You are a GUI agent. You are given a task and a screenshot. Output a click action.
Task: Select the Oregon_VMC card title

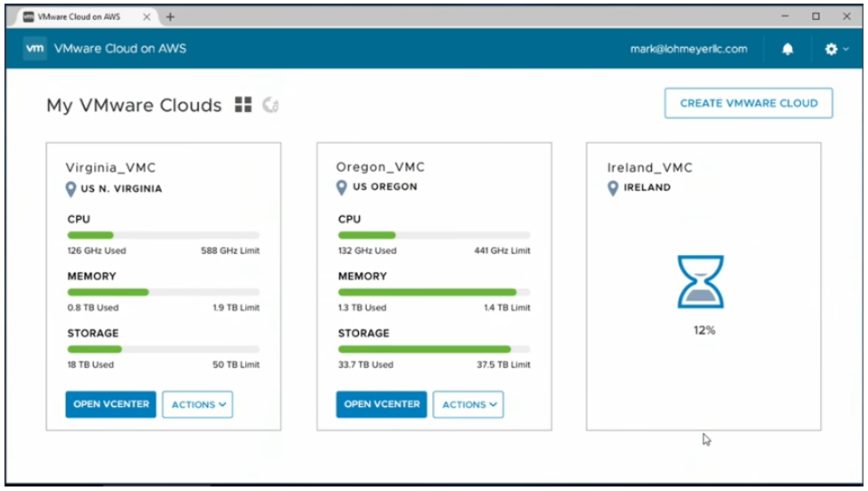[381, 167]
